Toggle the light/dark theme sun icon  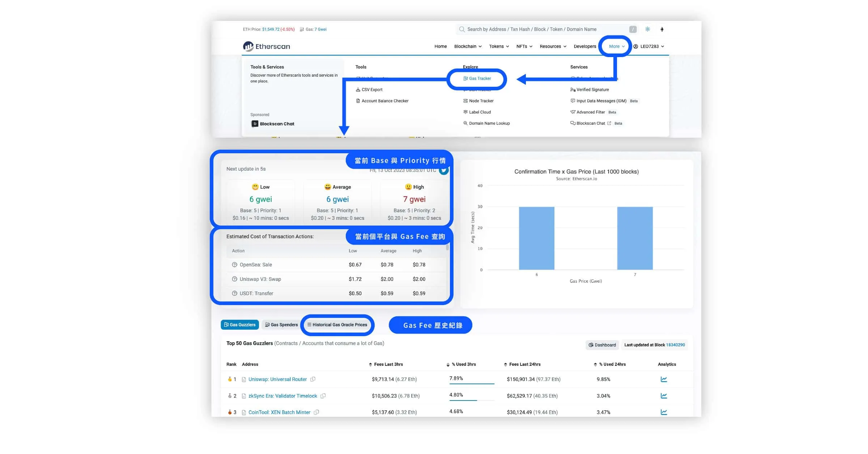tap(647, 29)
